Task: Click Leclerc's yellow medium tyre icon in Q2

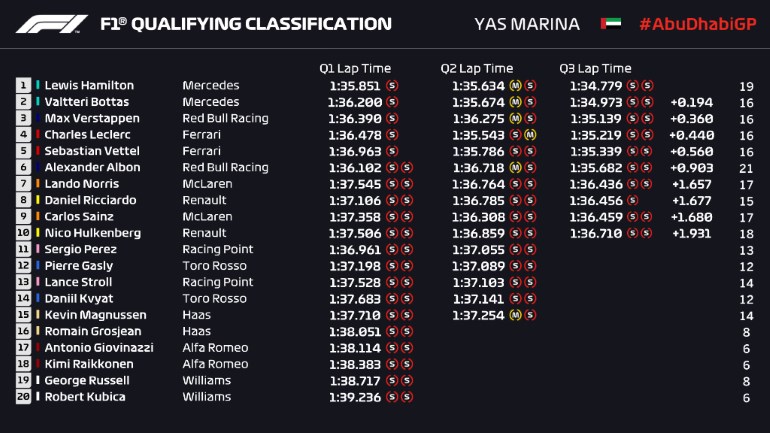Action: [x=530, y=135]
